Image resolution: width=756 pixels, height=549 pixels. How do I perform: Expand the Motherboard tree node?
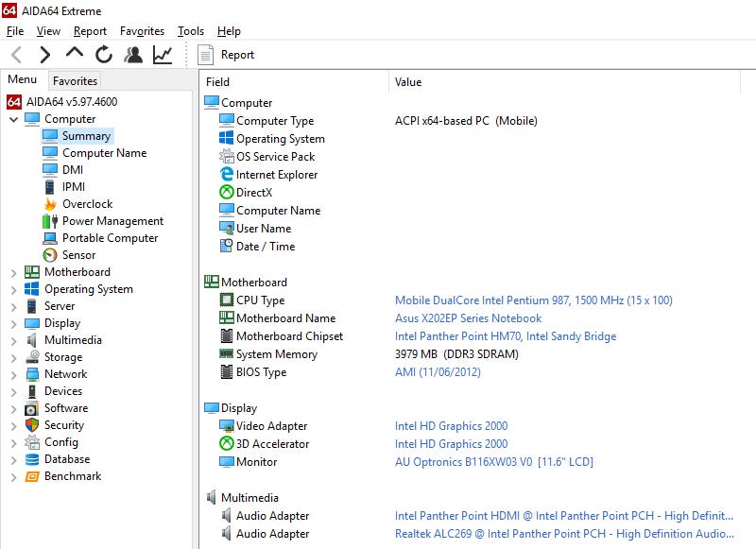[13, 272]
